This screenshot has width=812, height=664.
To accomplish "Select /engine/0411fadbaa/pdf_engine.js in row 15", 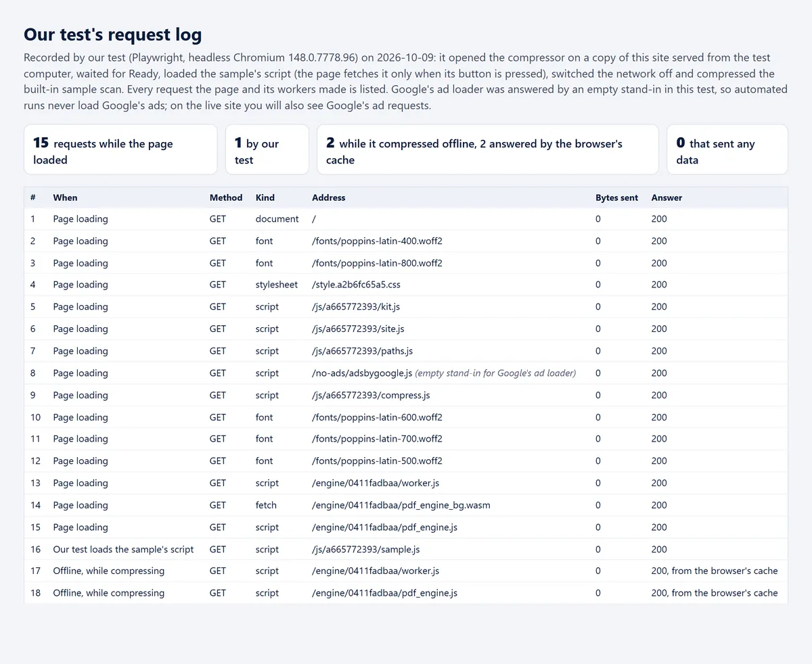I will point(384,527).
